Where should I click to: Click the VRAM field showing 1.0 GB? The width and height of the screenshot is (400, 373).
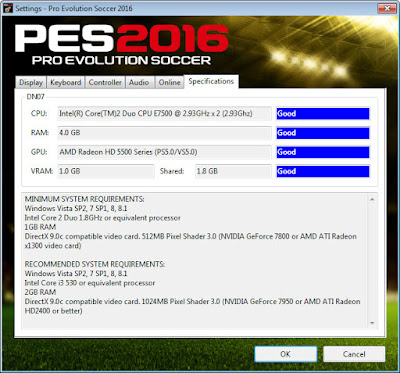106,171
